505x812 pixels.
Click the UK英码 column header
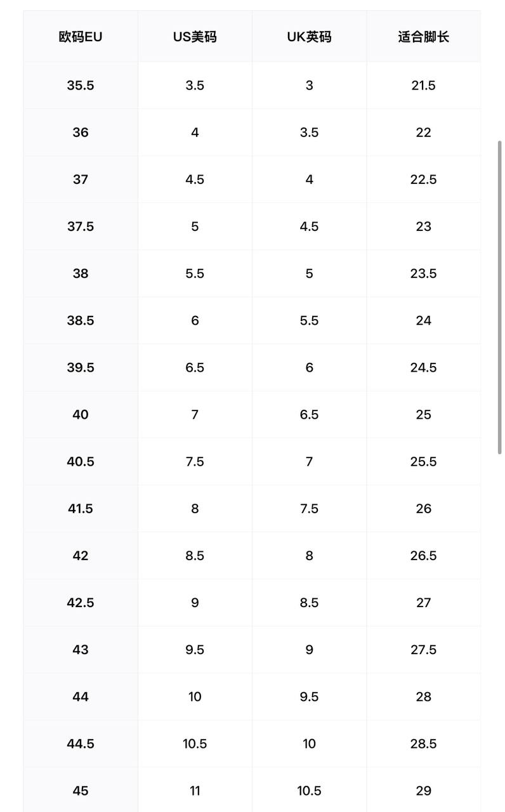tap(309, 37)
